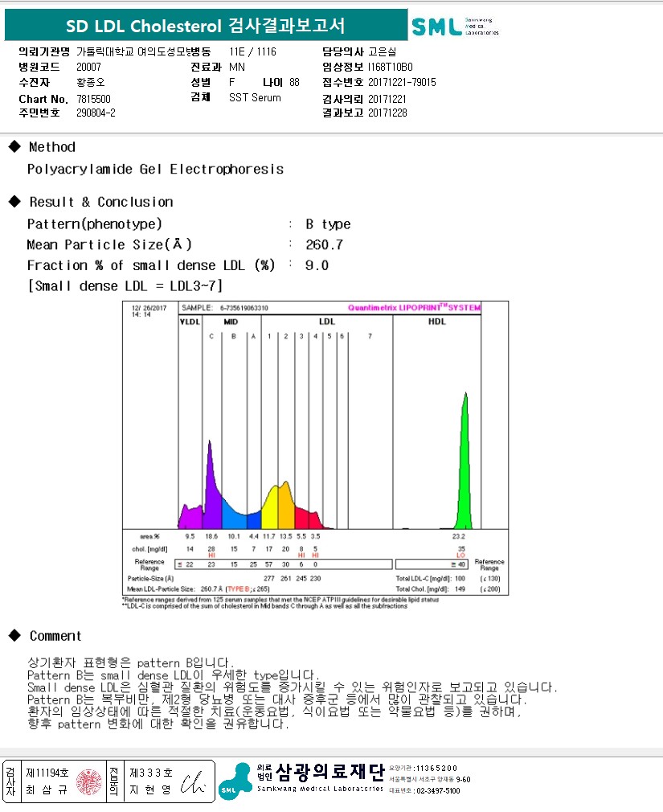Select hospital code 20007

[x=88, y=67]
